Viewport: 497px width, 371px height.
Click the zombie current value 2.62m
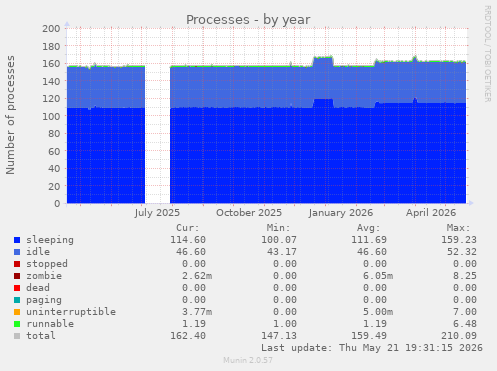197,276
